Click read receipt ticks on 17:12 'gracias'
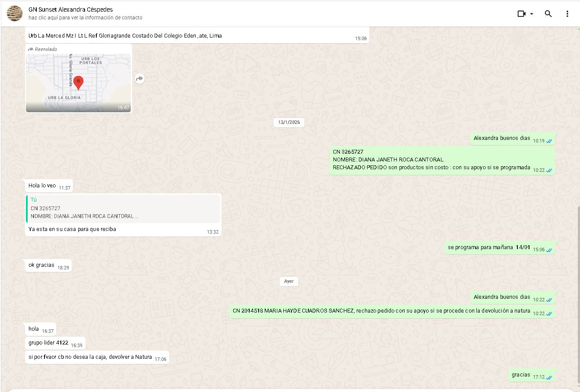 [549, 377]
